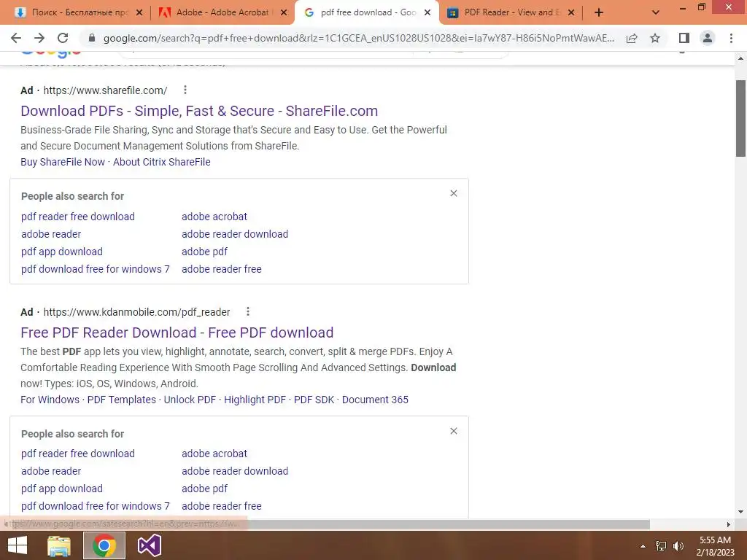
Task: Click scroll down arrow
Action: 740,512
